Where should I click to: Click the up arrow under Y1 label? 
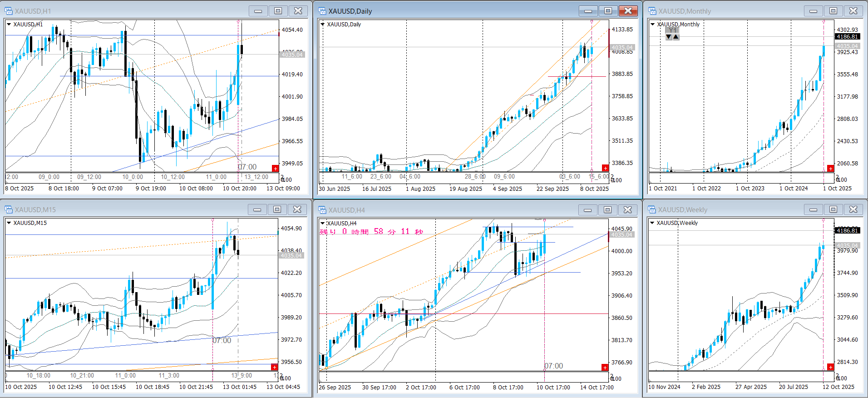click(x=676, y=37)
